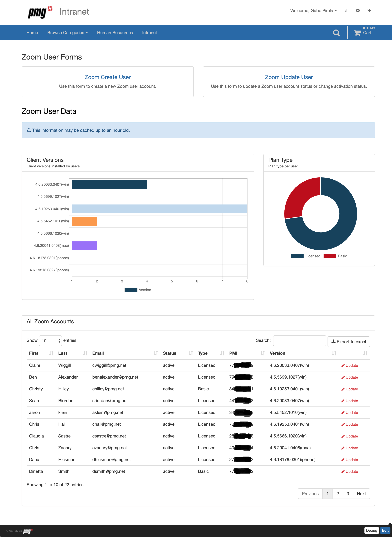Click Export to excel button
The height and width of the screenshot is (537, 392).
click(349, 342)
